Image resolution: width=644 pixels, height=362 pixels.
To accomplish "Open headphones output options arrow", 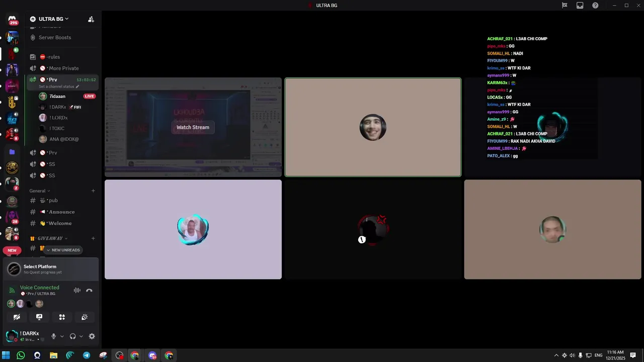I will pyautogui.click(x=81, y=336).
